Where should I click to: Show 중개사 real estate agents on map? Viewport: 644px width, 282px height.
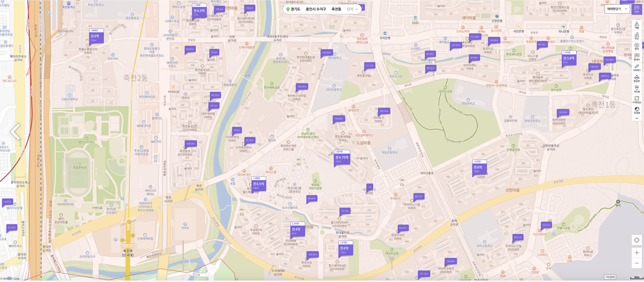pos(636,57)
